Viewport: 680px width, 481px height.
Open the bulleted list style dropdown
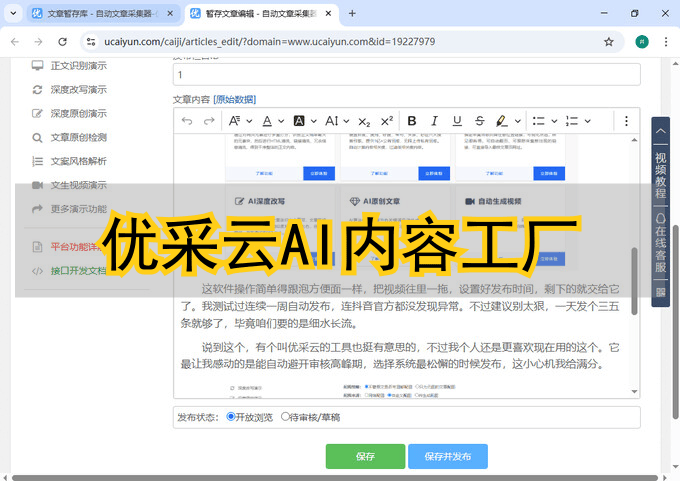(x=553, y=121)
